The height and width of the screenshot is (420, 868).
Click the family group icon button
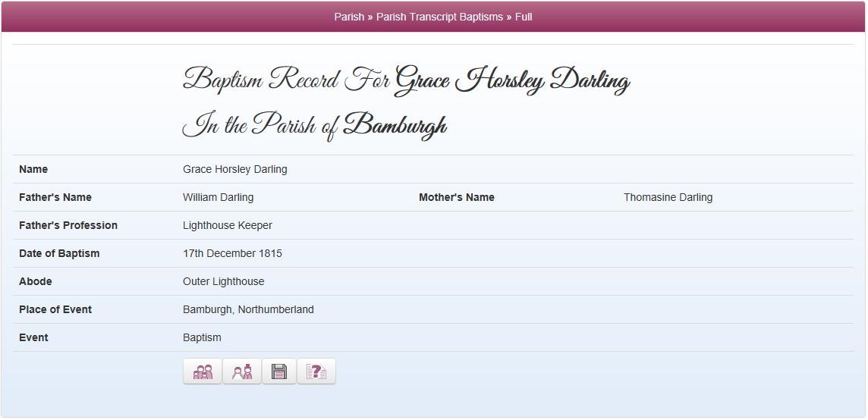point(202,371)
